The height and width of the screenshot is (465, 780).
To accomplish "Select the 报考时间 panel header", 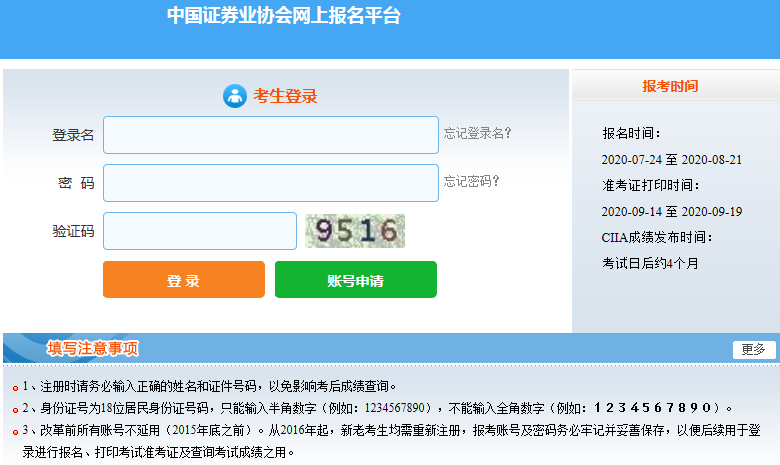I will pyautogui.click(x=670, y=86).
